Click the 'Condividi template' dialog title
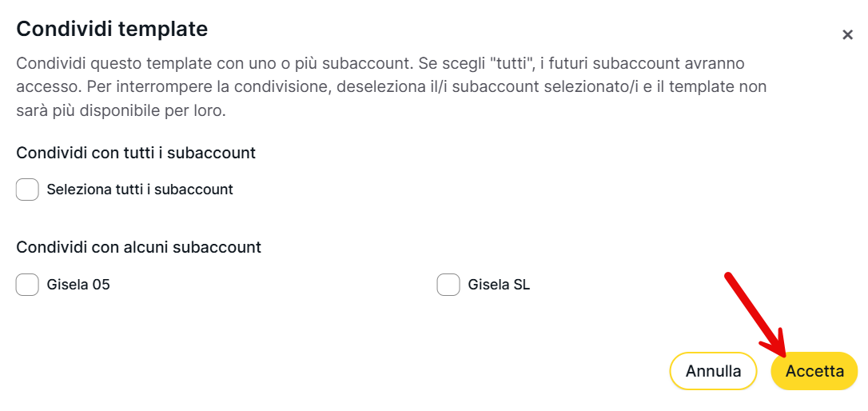The height and width of the screenshot is (411, 868). pyautogui.click(x=112, y=30)
